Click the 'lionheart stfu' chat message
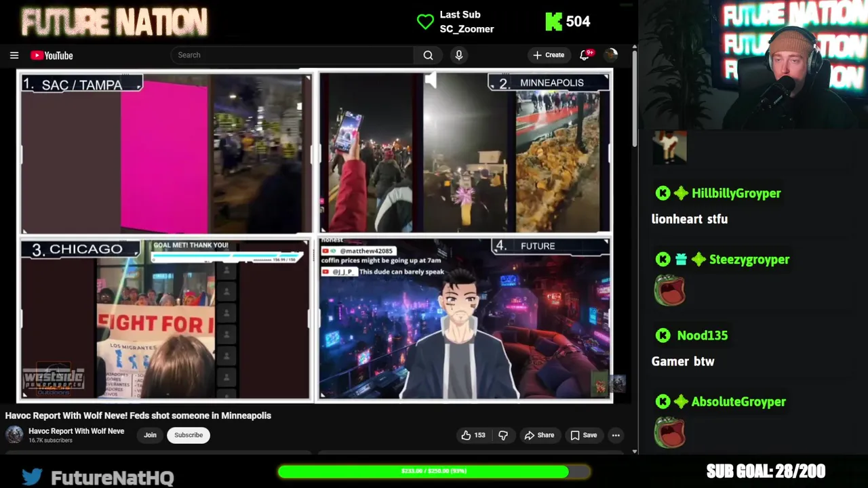Image resolution: width=868 pixels, height=488 pixels. pos(690,219)
